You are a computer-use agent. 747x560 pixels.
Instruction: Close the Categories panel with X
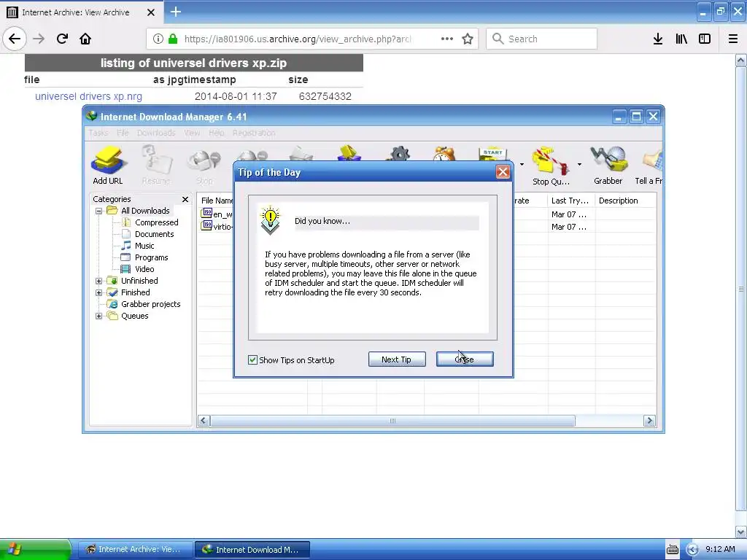coord(185,199)
